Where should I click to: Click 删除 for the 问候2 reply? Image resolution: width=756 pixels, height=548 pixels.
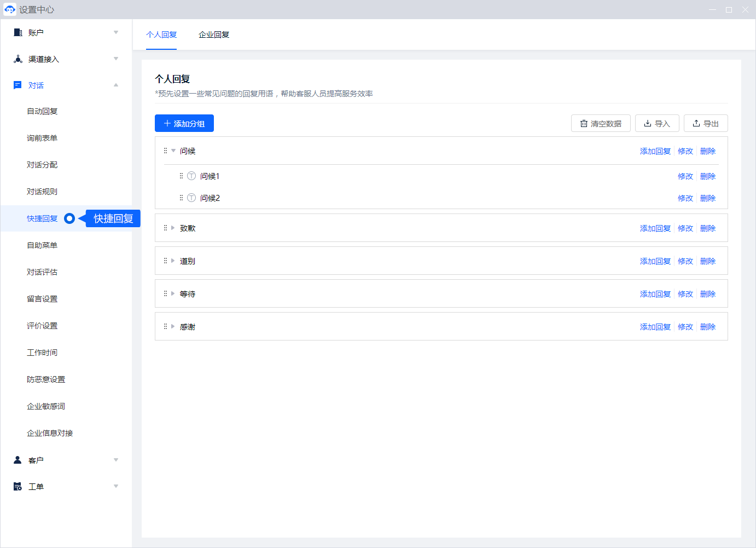(708, 198)
